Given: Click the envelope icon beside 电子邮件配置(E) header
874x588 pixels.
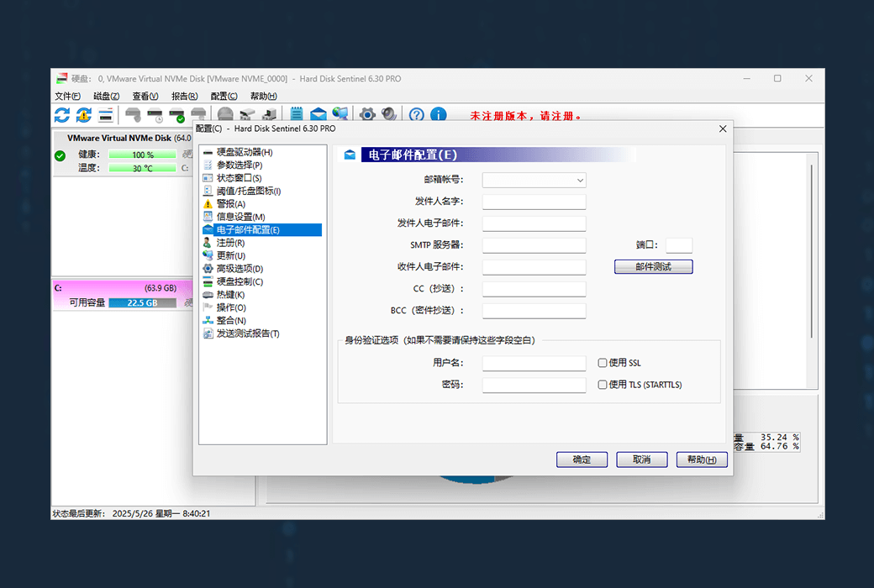Looking at the screenshot, I should [x=350, y=155].
